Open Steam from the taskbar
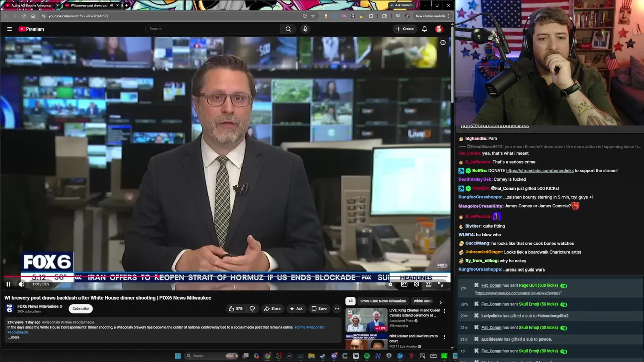This screenshot has height=362, width=644. pos(323,356)
